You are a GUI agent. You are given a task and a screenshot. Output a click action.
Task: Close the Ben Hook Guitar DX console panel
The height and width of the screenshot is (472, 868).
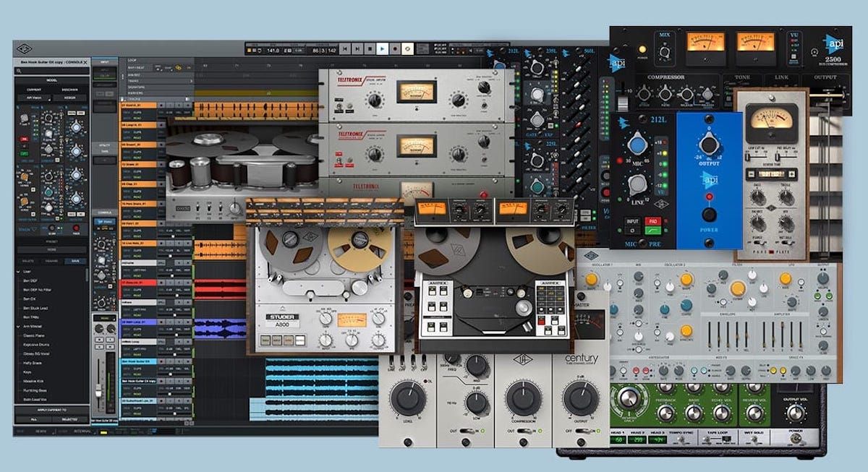[x=85, y=64]
